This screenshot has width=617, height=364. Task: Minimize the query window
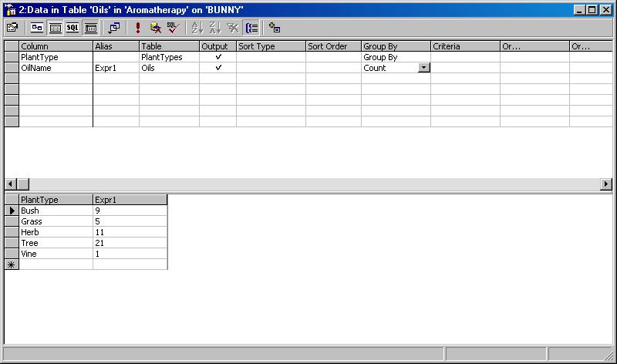(x=579, y=10)
